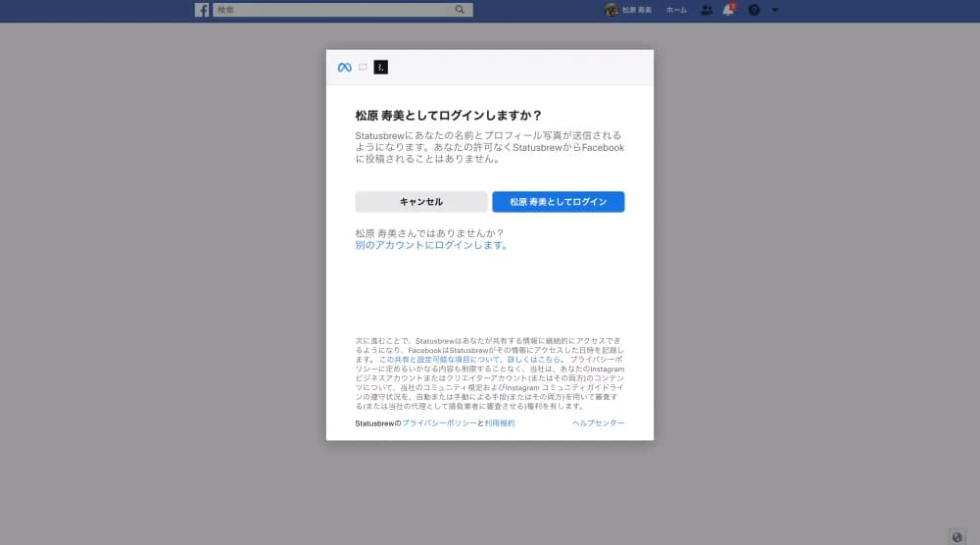The height and width of the screenshot is (545, 980).
Task: Expand account dropdown arrow in top bar
Action: [x=775, y=10]
